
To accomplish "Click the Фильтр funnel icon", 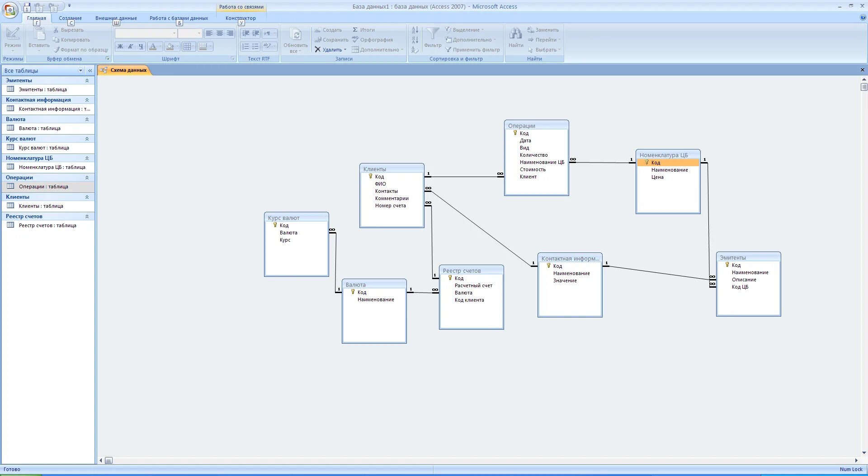I will pyautogui.click(x=433, y=34).
